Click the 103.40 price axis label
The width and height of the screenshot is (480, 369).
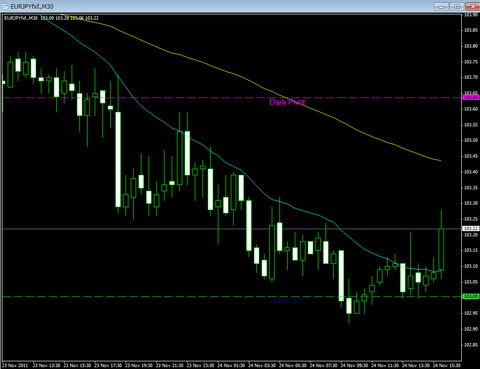[471, 172]
